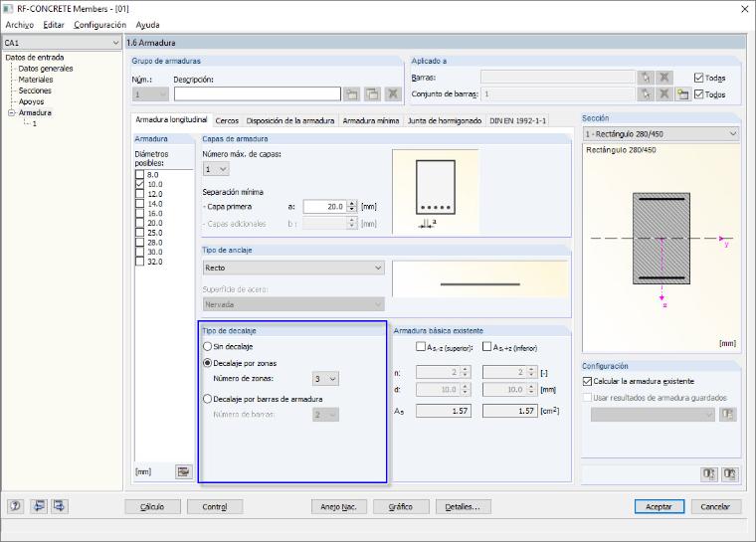
Task: Expand the section Rectángulo 280/450 dropdown
Action: [661, 133]
